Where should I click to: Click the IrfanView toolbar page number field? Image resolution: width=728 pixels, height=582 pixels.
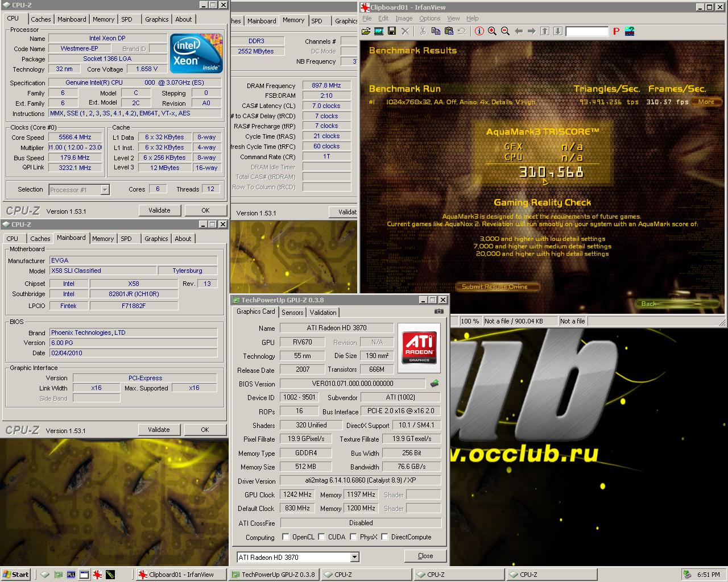pos(587,31)
